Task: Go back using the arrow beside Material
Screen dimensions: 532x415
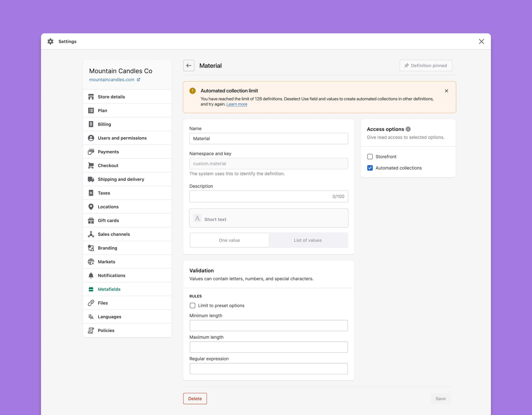Action: coord(189,65)
